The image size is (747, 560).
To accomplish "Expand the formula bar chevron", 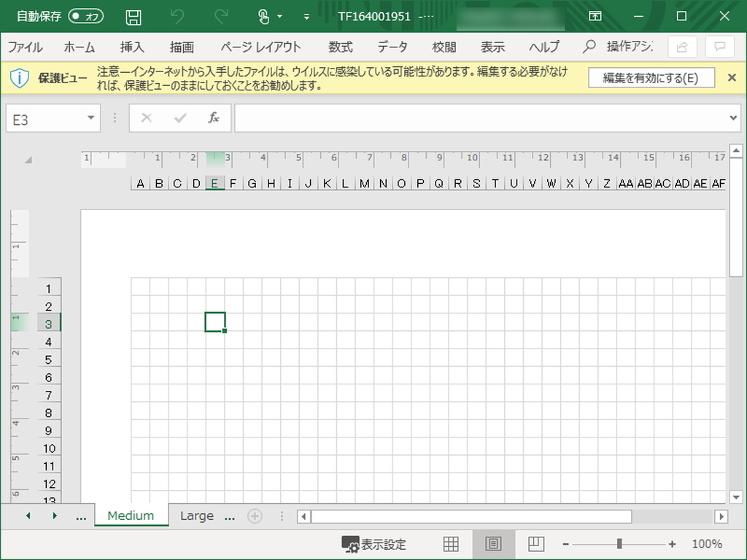I will [733, 117].
